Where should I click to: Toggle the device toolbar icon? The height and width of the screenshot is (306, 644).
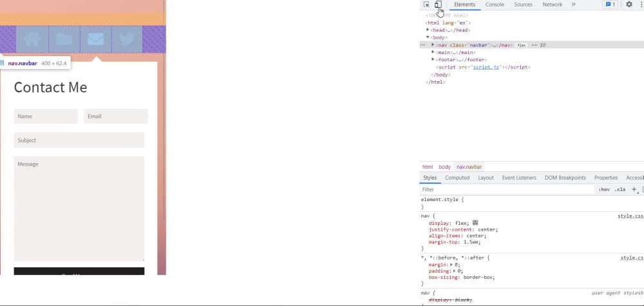point(438,5)
